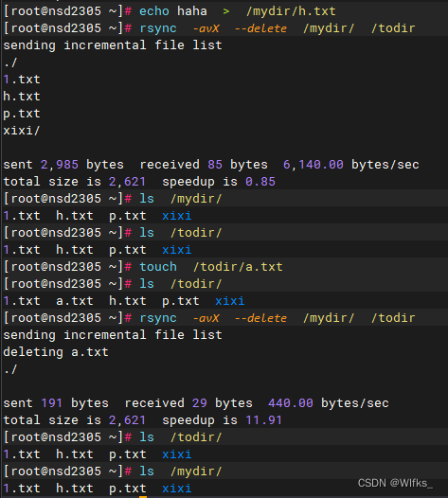Click the sent bytes value "191"
This screenshot has width=448, height=498.
tap(51, 403)
